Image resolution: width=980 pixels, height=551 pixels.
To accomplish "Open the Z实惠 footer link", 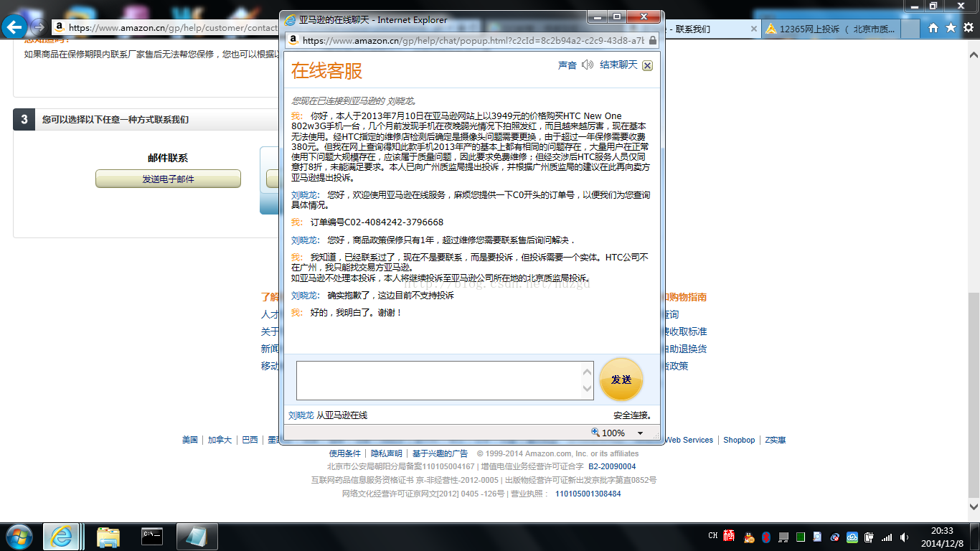I will pos(776,440).
